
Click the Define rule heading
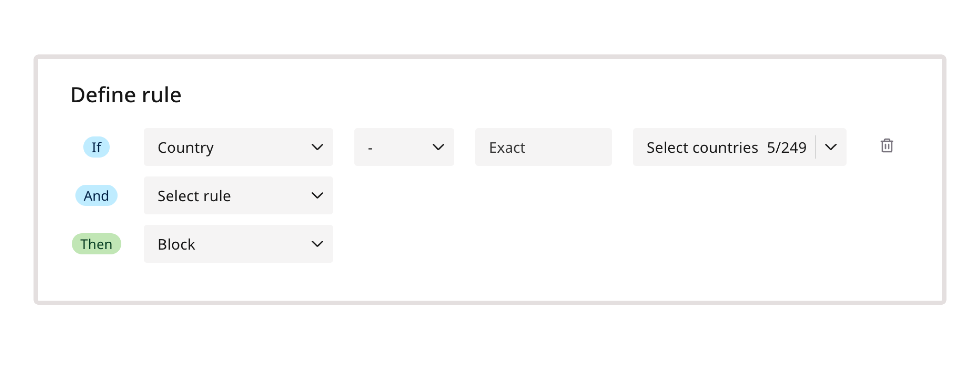pos(126,95)
